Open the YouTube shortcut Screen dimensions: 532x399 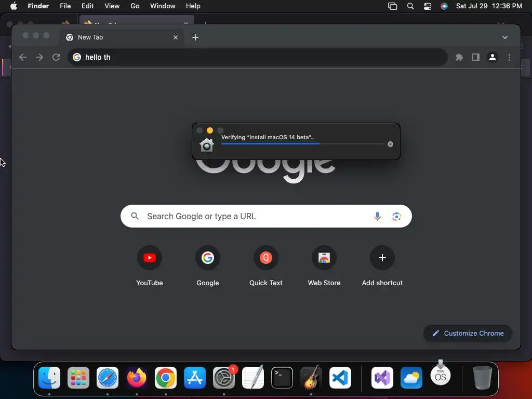tap(149, 265)
